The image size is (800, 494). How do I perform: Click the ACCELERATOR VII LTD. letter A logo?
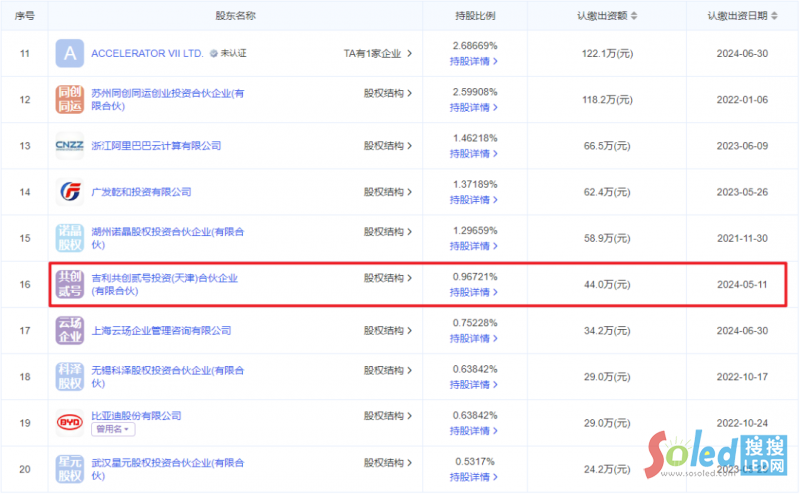click(x=70, y=53)
